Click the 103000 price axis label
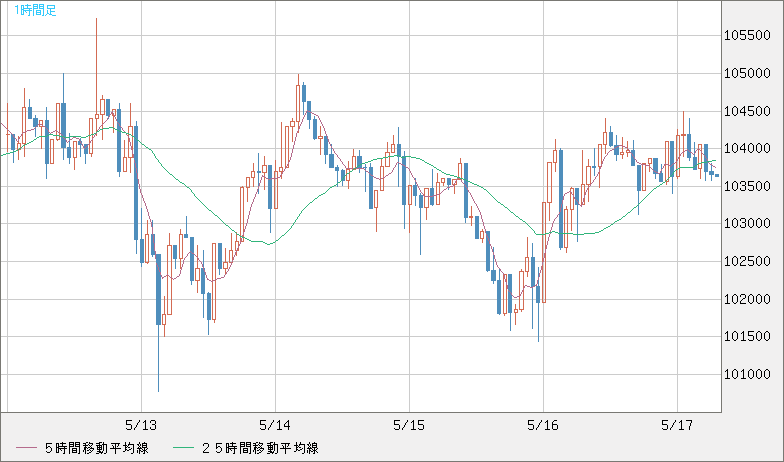This screenshot has height=462, width=784. click(x=748, y=224)
